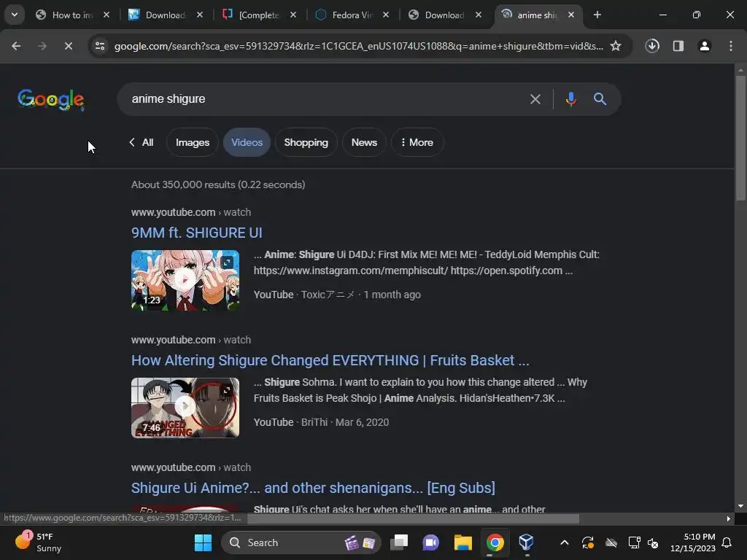The image size is (747, 560).
Task: Clear the search query with X
Action: [535, 99]
